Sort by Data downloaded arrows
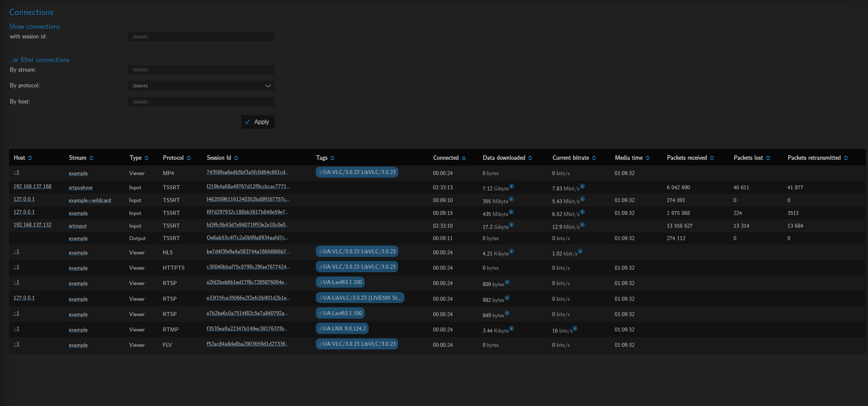The image size is (868, 406). (530, 158)
